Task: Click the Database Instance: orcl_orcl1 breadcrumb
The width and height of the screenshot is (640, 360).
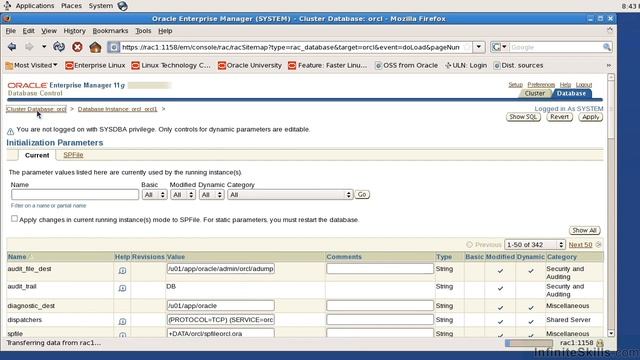Action: pyautogui.click(x=117, y=109)
